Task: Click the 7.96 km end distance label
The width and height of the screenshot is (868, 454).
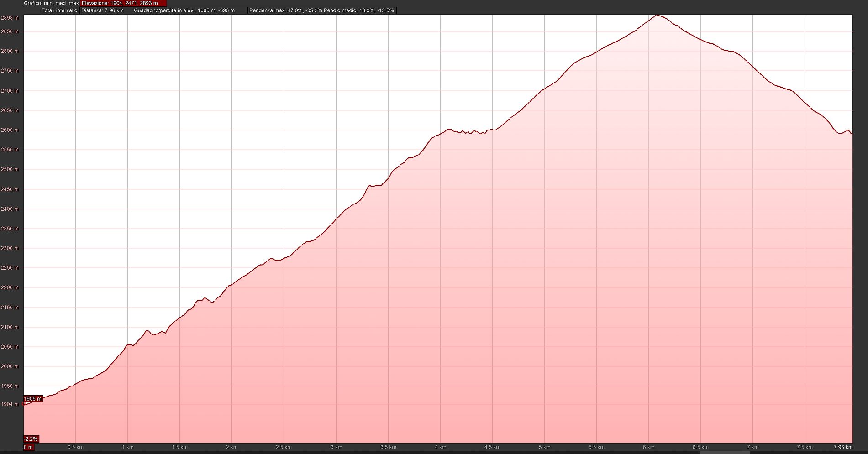Action: pos(842,447)
